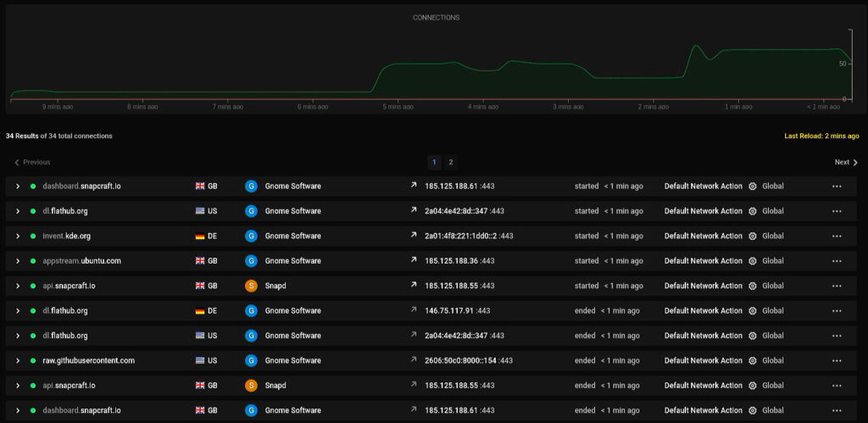Expand the appstream.ubuntu.com connection row
The height and width of the screenshot is (423, 868).
[17, 261]
